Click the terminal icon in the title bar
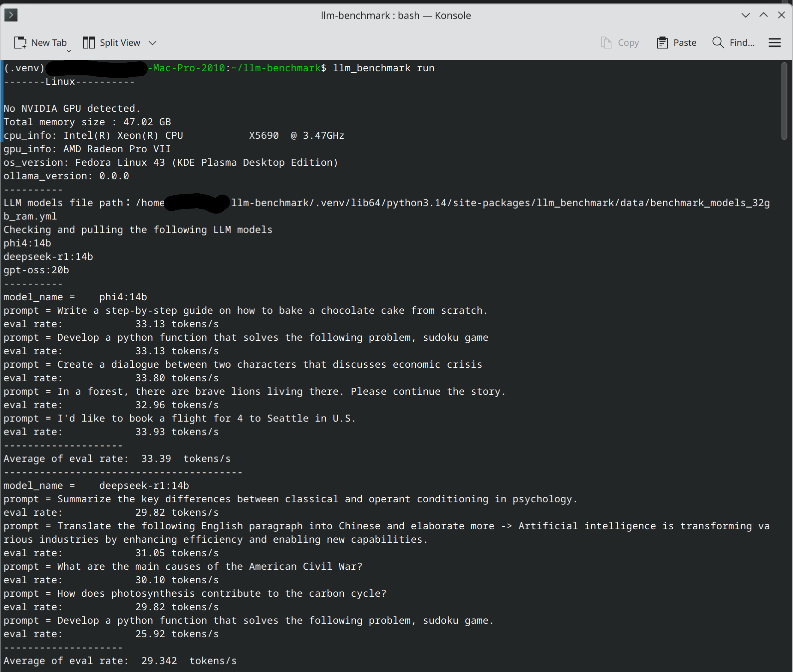Screen dimensions: 793x672 (11, 15)
